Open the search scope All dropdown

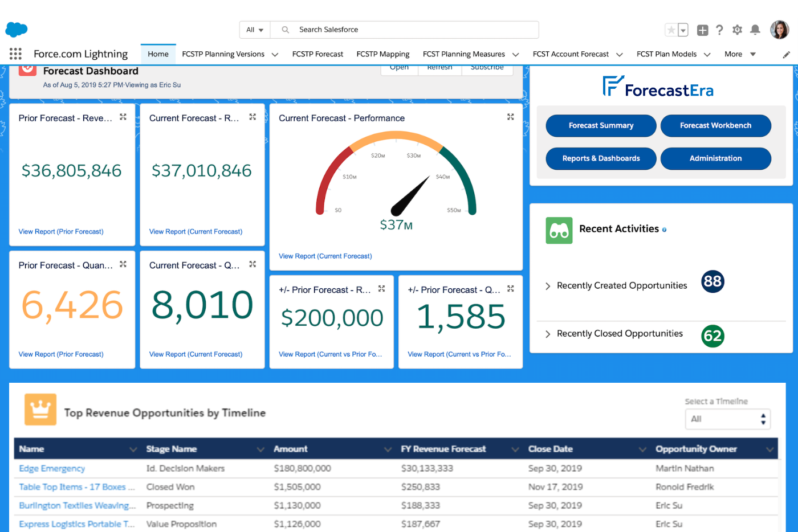coord(254,30)
